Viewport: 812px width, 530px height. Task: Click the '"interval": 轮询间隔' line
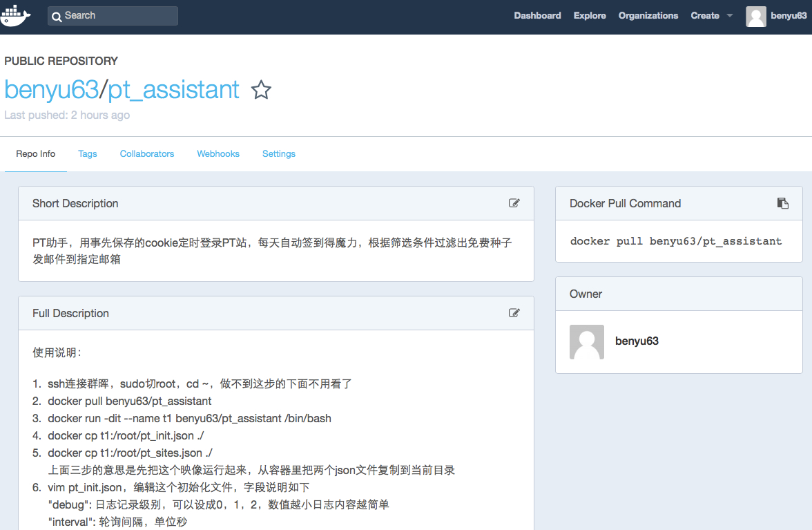click(x=117, y=522)
